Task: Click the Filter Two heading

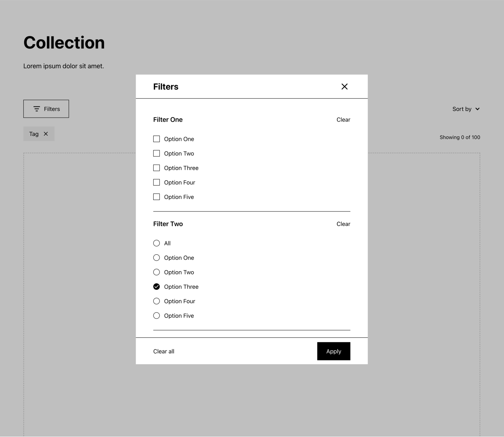Action: 168,224
